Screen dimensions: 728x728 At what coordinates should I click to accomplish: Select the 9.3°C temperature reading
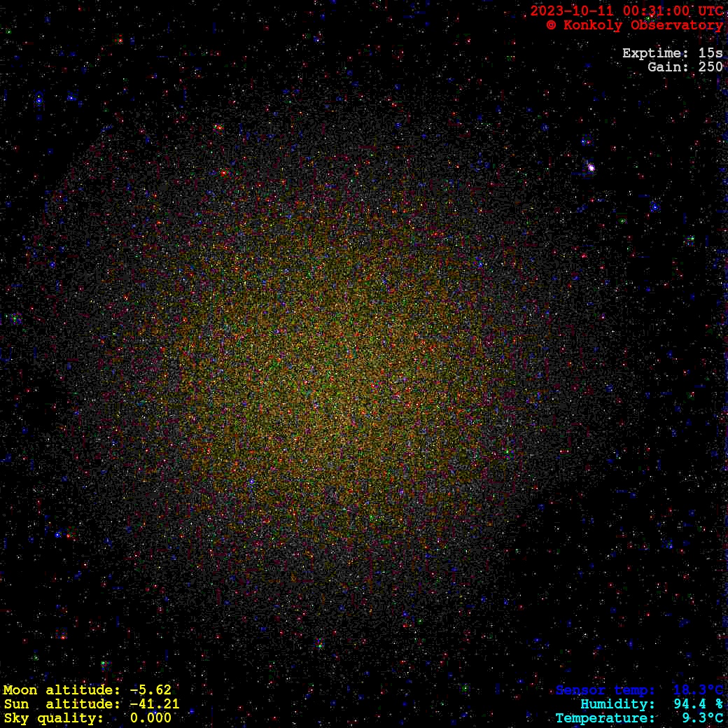[702, 718]
